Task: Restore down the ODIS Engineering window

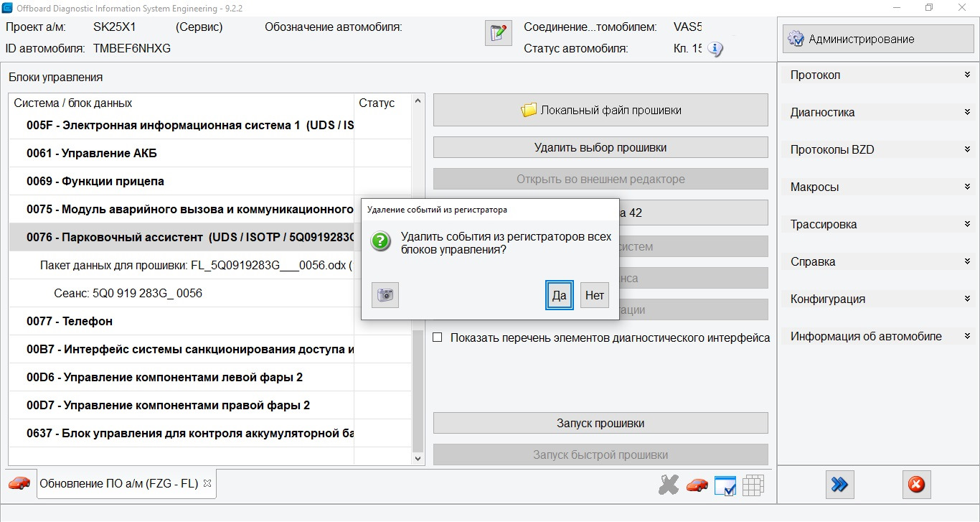Action: click(x=929, y=8)
